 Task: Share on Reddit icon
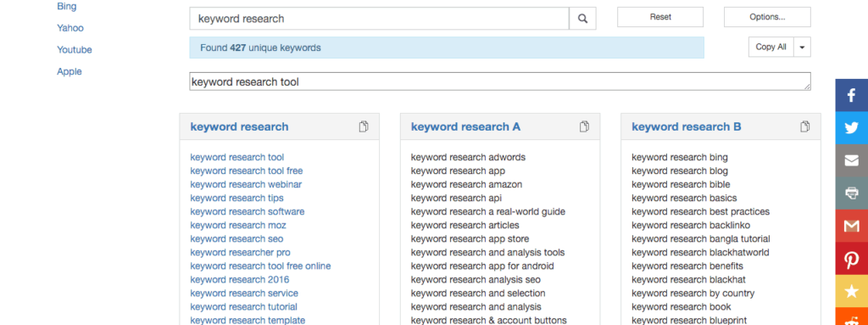(851, 317)
